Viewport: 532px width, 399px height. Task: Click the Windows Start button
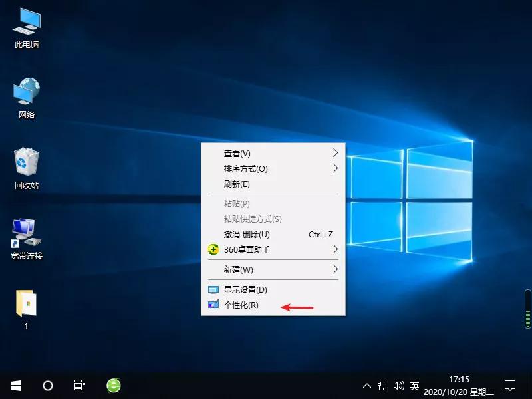(x=15, y=386)
